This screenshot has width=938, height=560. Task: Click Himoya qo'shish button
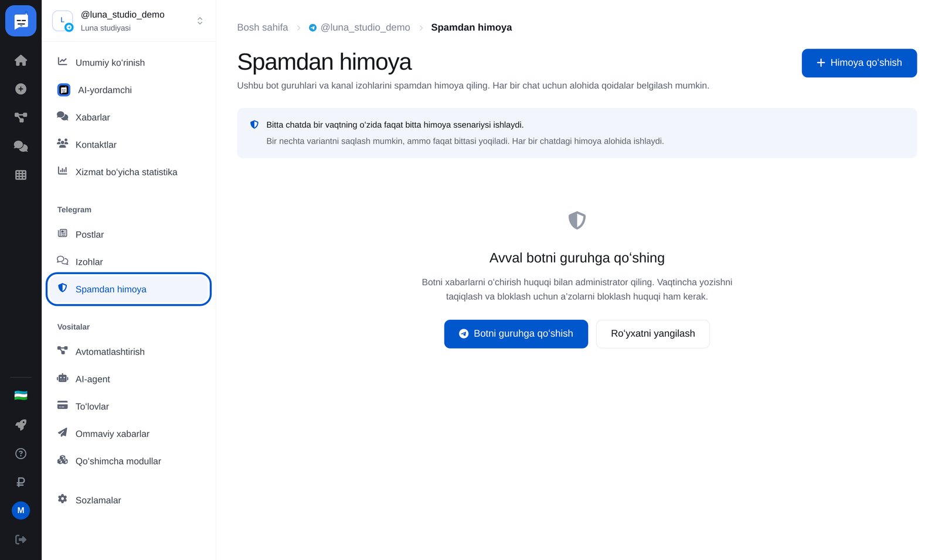pos(859,63)
